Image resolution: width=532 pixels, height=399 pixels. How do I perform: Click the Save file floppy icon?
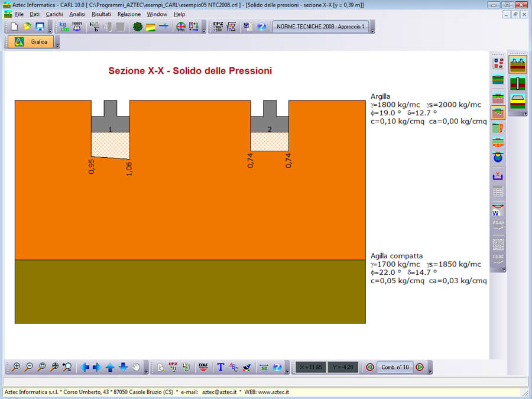pyautogui.click(x=40, y=27)
